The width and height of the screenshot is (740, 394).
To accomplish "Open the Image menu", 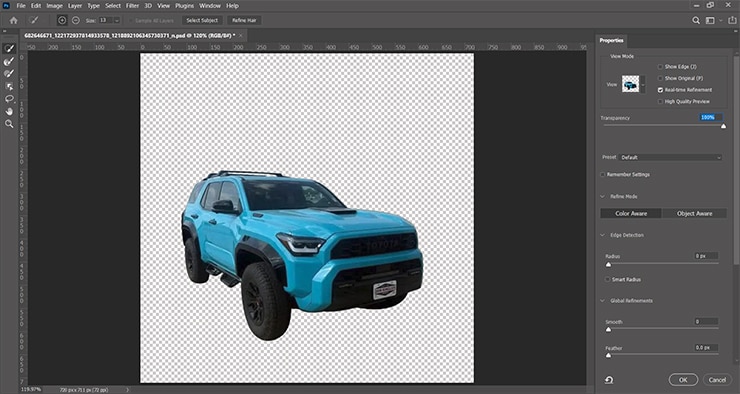I will [54, 6].
